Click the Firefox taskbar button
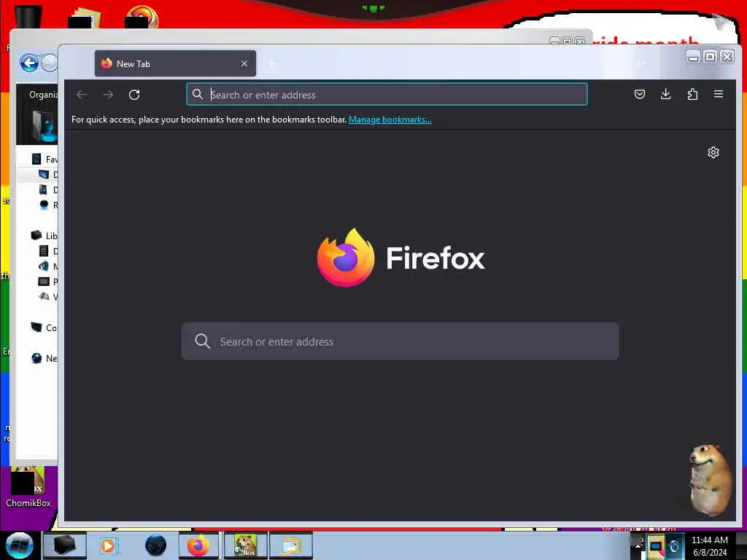 [x=198, y=545]
